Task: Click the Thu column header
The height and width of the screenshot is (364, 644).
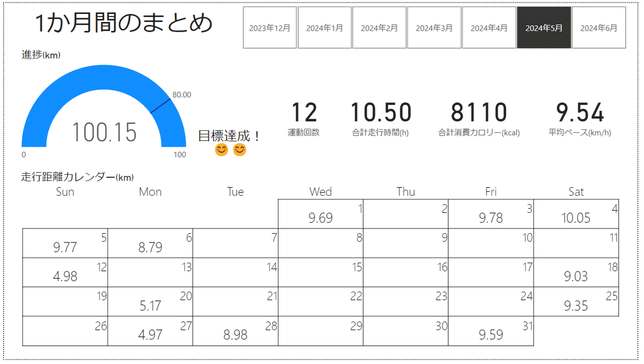Action: [406, 192]
